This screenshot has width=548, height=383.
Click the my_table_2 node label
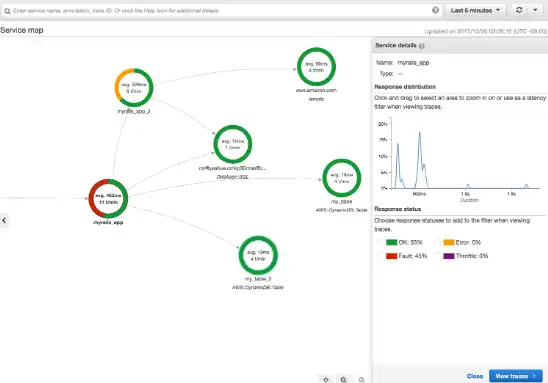(258, 279)
